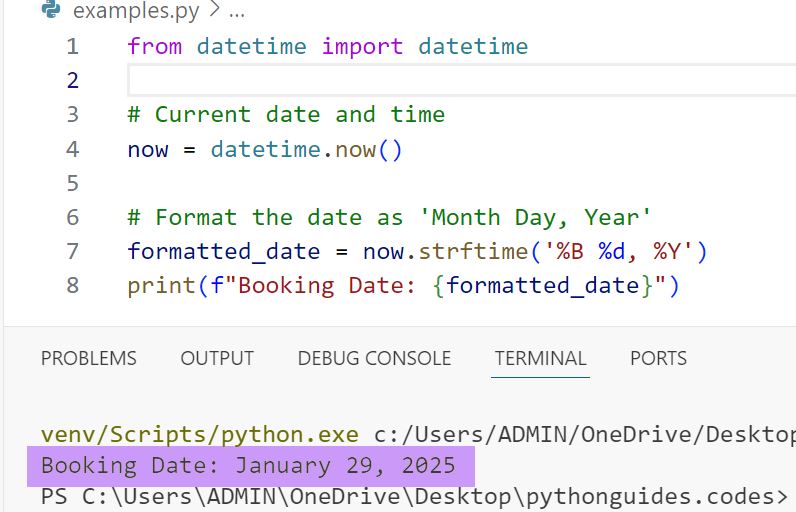Click terminal output 'Booking Date: January 29, 2025'
The height and width of the screenshot is (512, 796).
click(x=248, y=466)
